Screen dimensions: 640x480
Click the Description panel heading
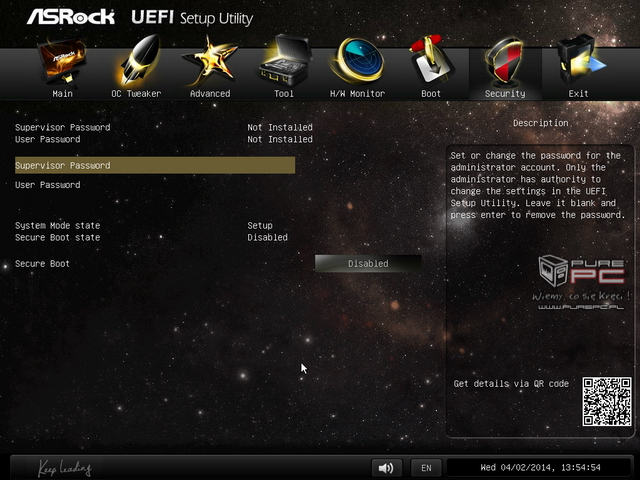(x=540, y=123)
